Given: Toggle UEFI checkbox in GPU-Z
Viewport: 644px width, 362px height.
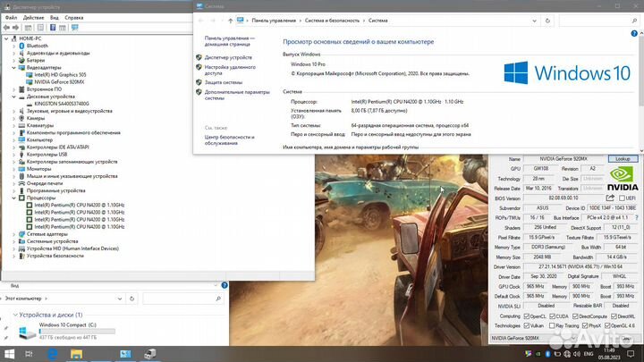Looking at the screenshot, I should click(x=622, y=198).
